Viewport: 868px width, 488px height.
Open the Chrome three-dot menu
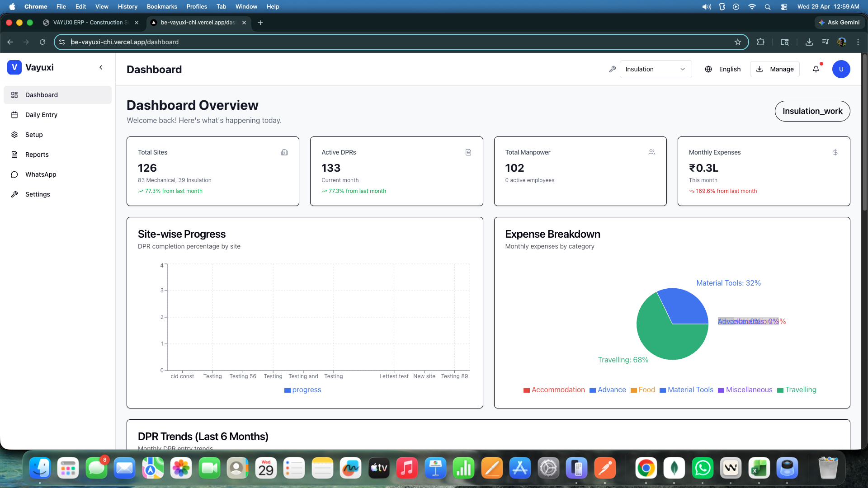[858, 42]
